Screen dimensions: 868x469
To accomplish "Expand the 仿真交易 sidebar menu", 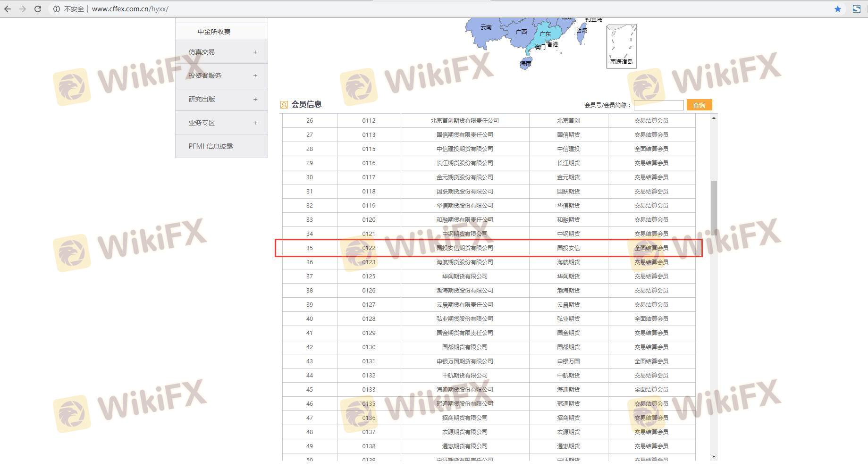I will [255, 52].
